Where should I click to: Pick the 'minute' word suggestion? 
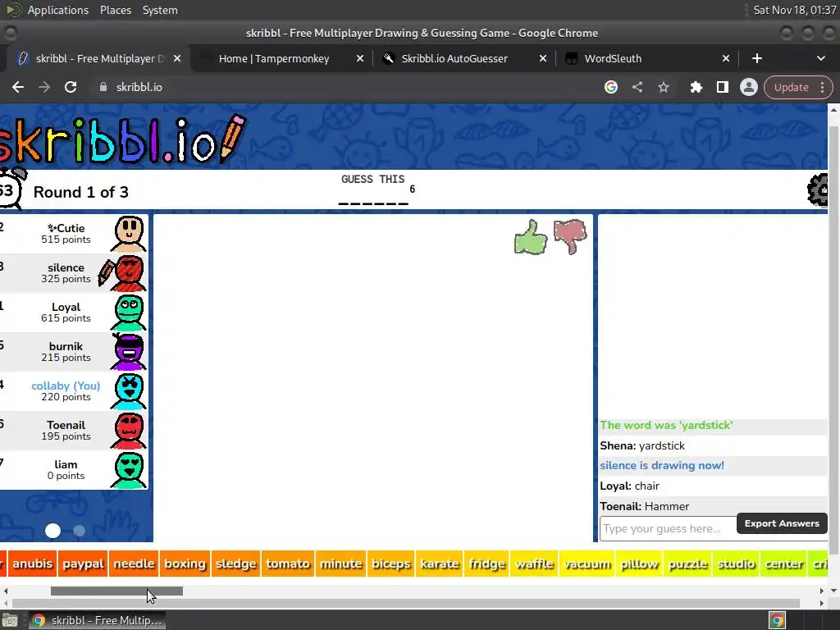coord(340,564)
